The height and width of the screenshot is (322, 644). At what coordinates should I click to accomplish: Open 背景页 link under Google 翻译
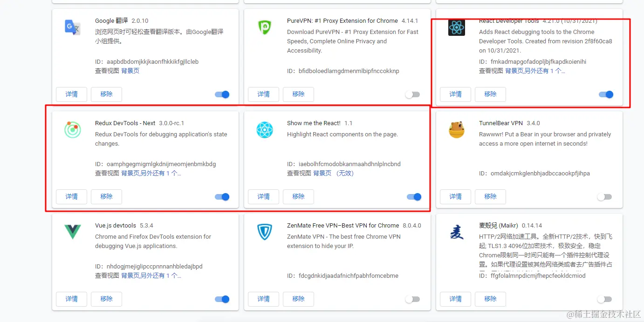click(130, 71)
